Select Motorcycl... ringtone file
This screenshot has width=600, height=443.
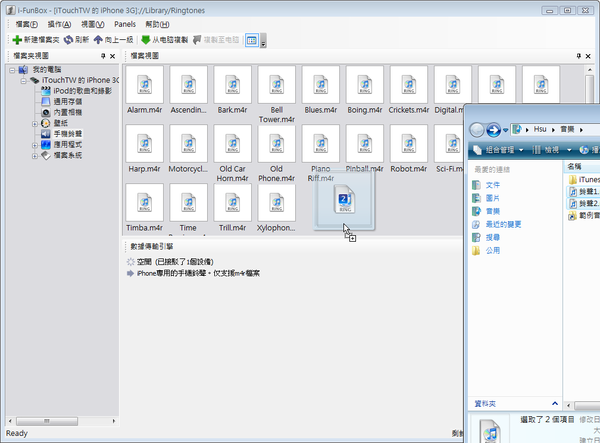(x=189, y=149)
